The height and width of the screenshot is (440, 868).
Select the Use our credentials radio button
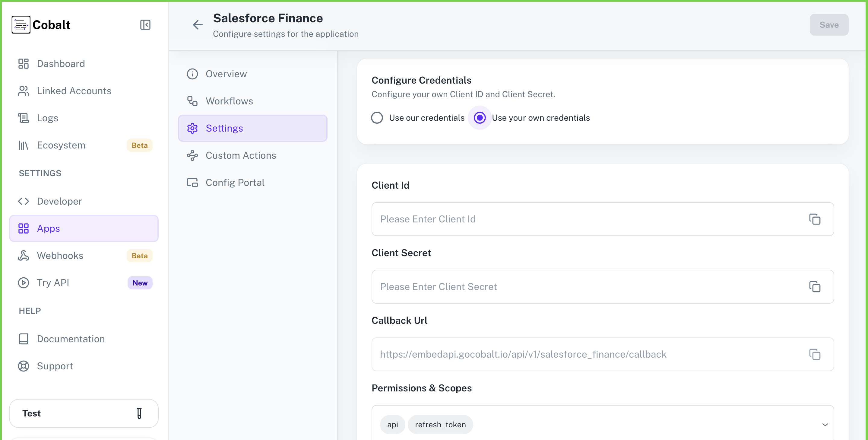377,118
